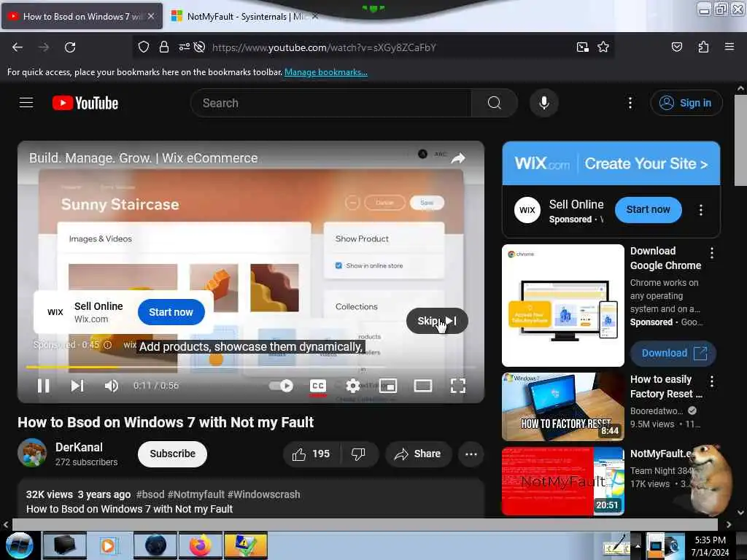
Task: Search with your voice microphone icon
Action: point(544,103)
